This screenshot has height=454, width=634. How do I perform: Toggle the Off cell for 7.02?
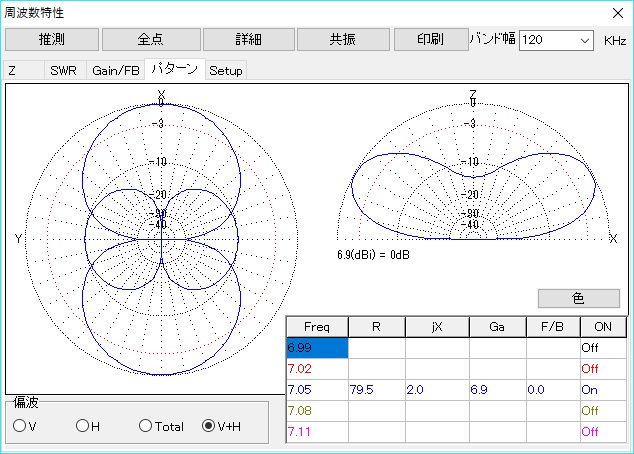603,369
